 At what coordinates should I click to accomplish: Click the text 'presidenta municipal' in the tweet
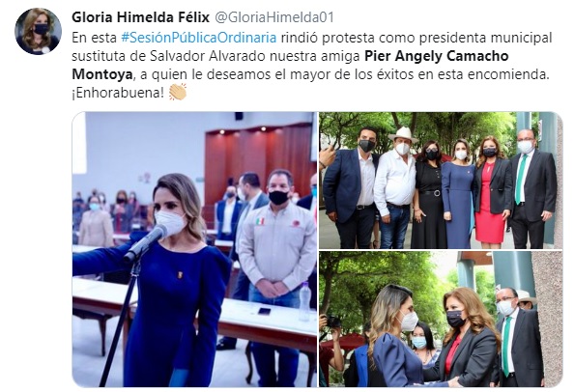coord(479,38)
